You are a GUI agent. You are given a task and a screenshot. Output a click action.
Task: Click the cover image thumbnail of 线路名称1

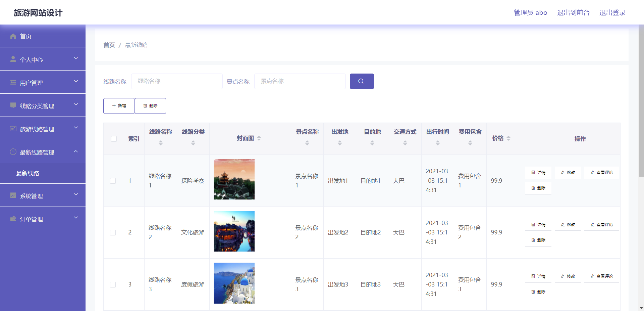click(x=234, y=179)
